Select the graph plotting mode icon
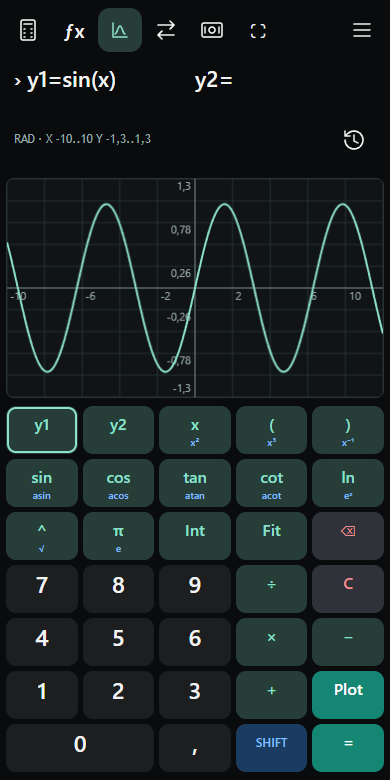 tap(120, 30)
